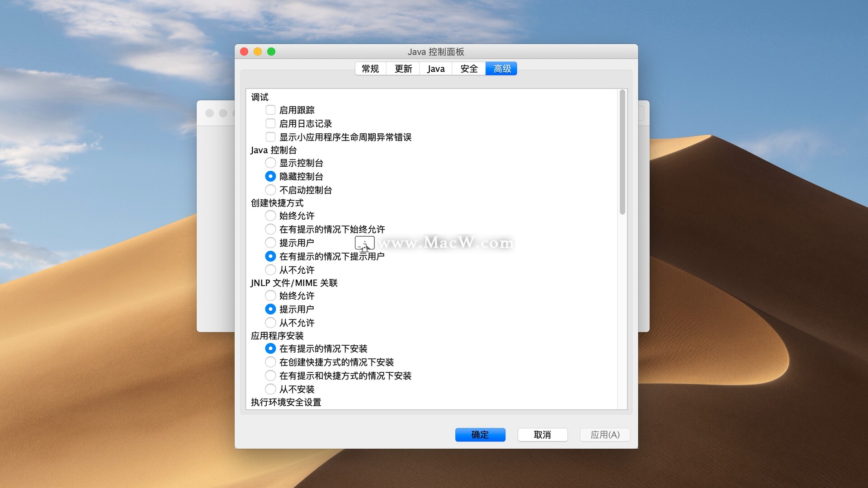This screenshot has height=488, width=868.
Task: Pick the 从不安装 radio button
Action: pyautogui.click(x=270, y=389)
